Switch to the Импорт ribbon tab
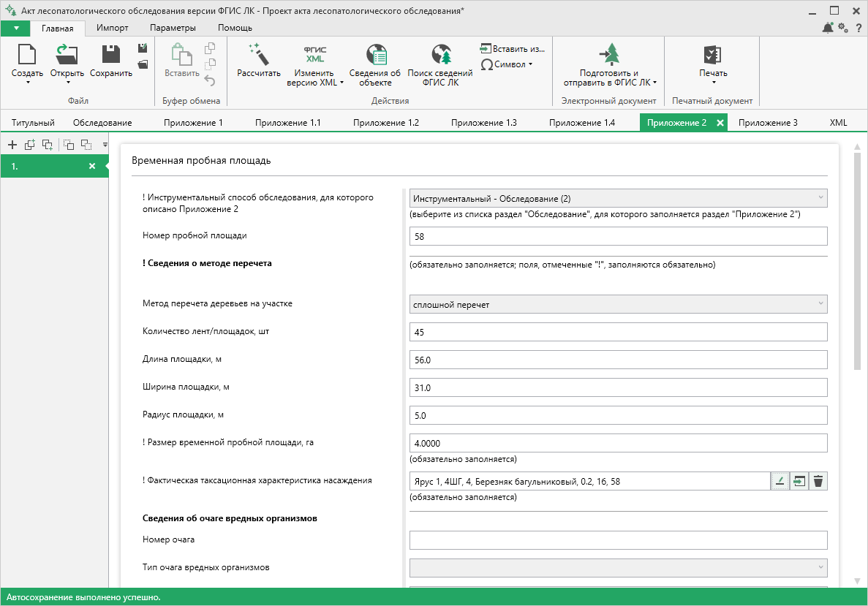Screen dimensions: 868x606 [113, 28]
